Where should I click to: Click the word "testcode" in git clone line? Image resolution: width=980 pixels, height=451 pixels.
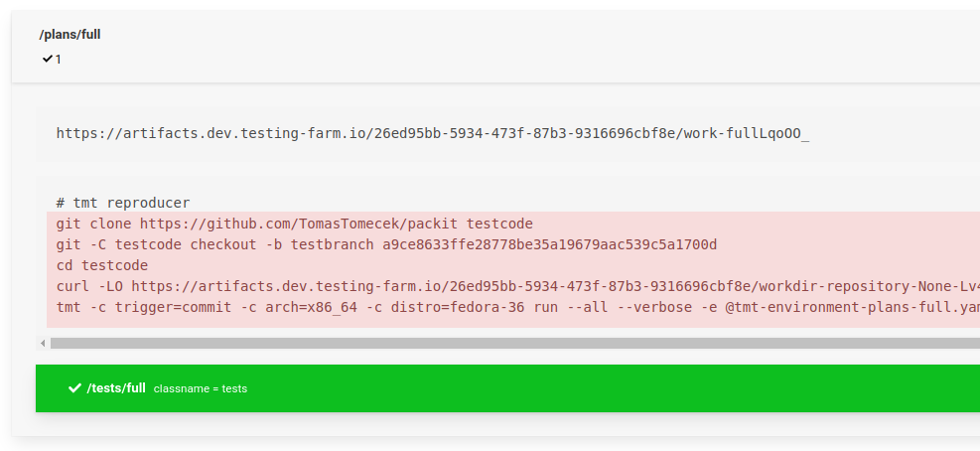pos(499,224)
